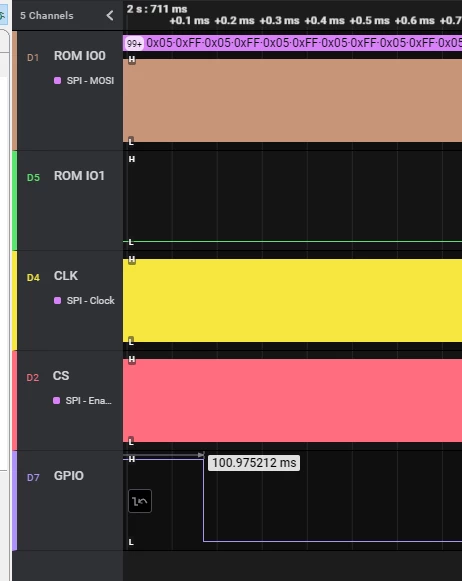
Task: Click the D7 channel number tag
Action: click(33, 478)
